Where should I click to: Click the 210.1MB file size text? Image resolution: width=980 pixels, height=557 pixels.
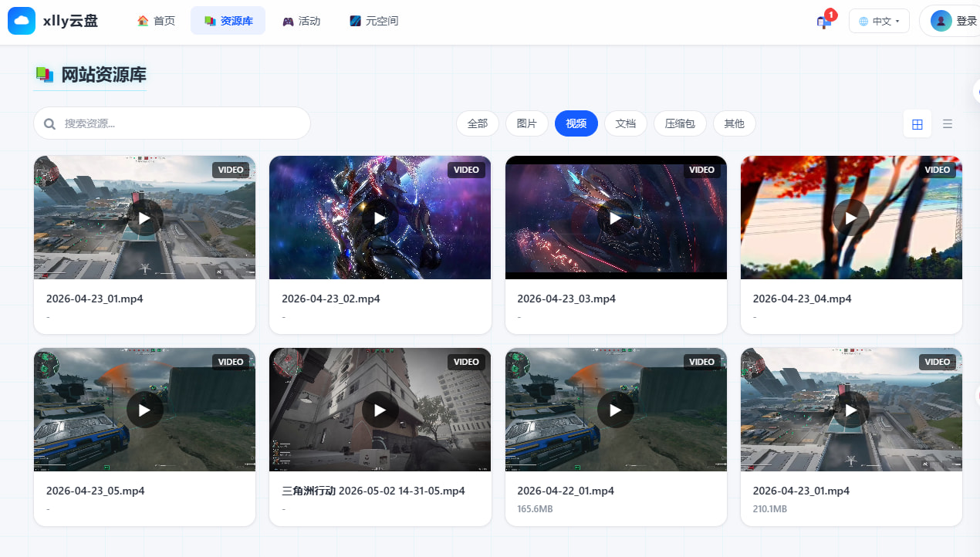[770, 509]
